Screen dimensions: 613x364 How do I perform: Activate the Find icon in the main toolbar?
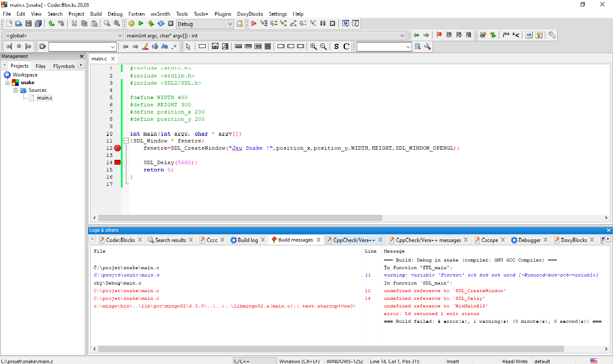tap(106, 23)
